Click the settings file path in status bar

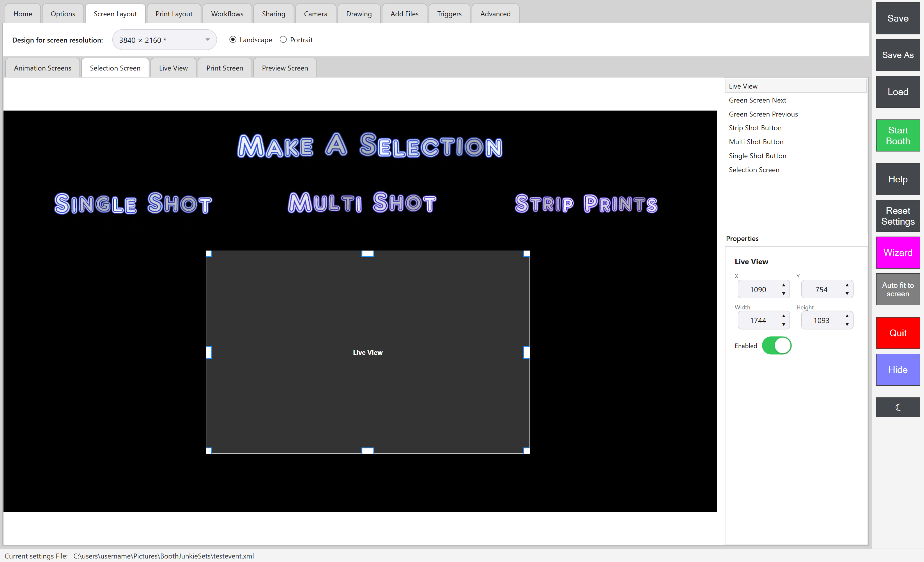coord(164,556)
